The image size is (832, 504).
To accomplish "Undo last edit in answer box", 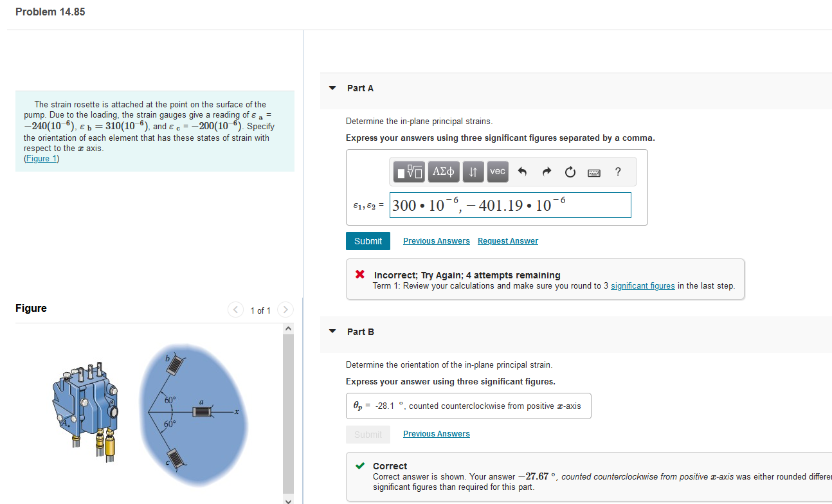I will 523,172.
